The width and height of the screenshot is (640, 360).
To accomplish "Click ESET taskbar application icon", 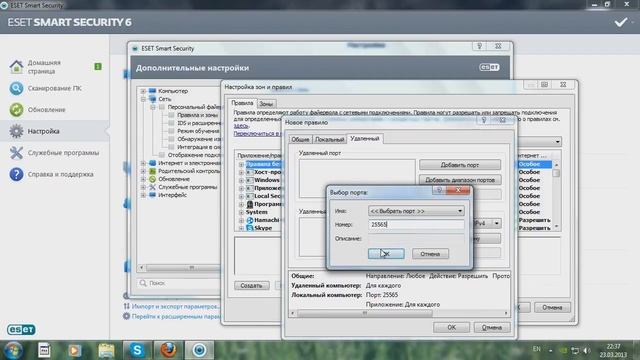I will click(199, 350).
